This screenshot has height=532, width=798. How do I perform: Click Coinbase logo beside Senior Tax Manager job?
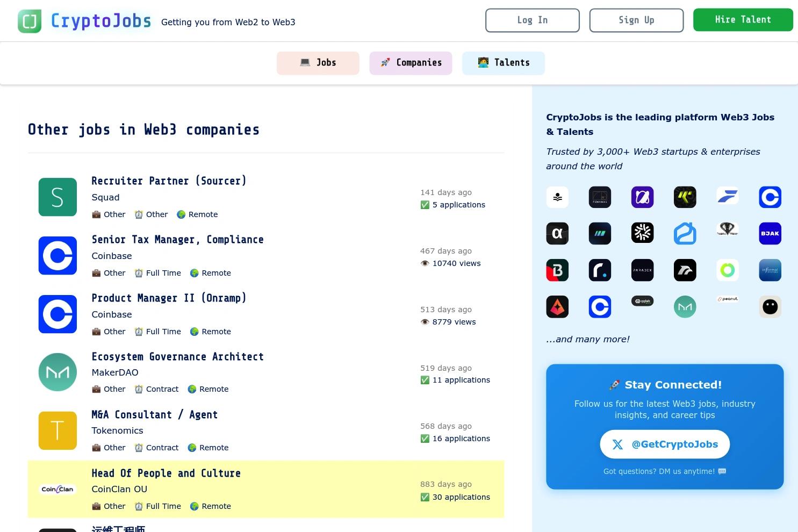pos(57,256)
